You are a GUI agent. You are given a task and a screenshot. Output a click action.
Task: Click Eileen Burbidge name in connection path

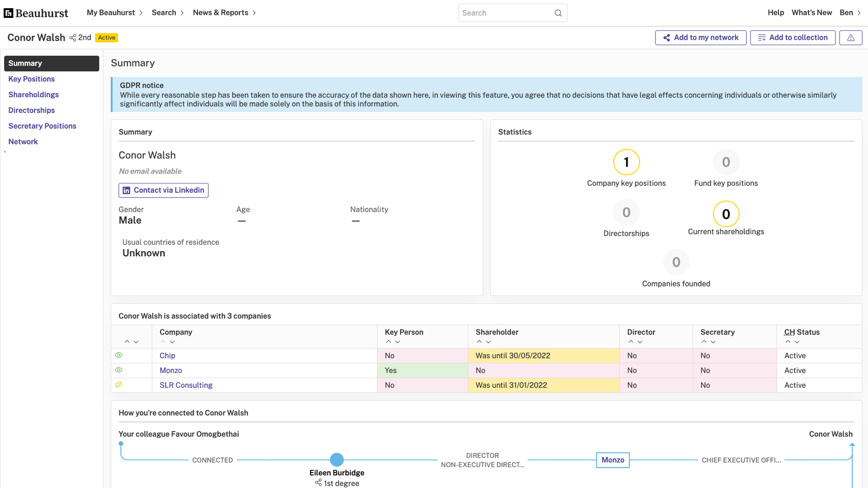click(337, 473)
